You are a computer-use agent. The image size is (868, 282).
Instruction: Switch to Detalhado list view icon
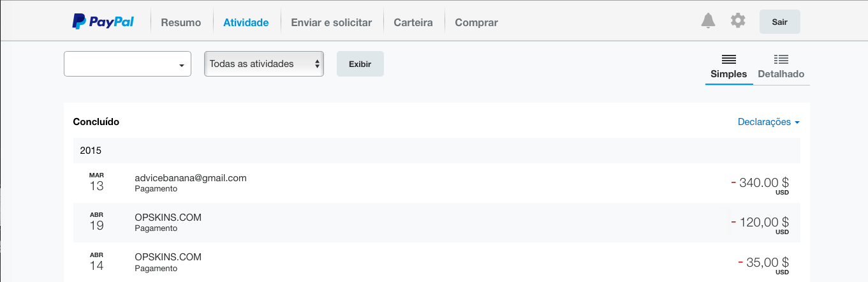point(781,59)
